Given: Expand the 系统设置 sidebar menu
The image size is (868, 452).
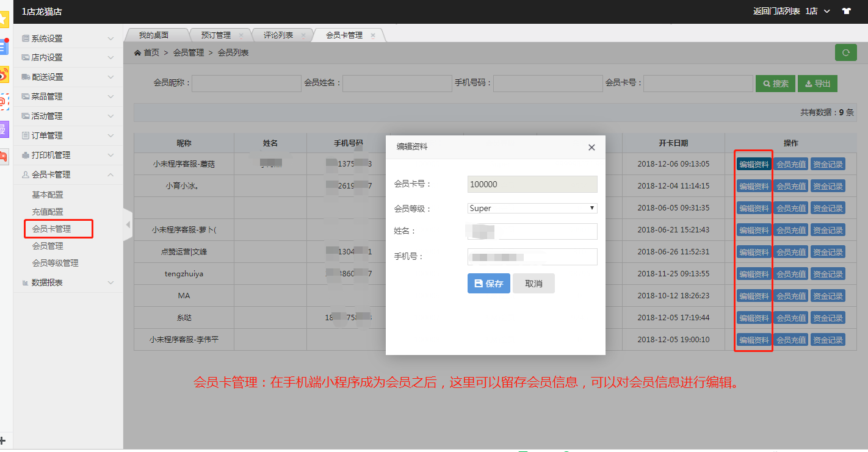Looking at the screenshot, I should [68, 38].
